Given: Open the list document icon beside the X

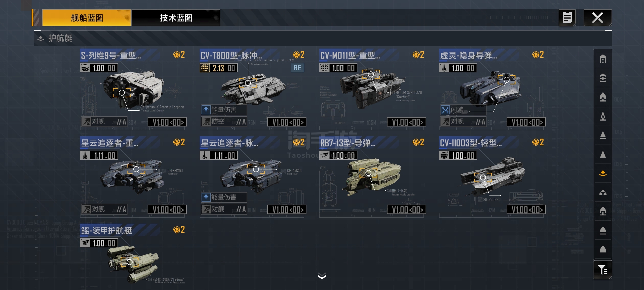Looking at the screenshot, I should coord(567,18).
